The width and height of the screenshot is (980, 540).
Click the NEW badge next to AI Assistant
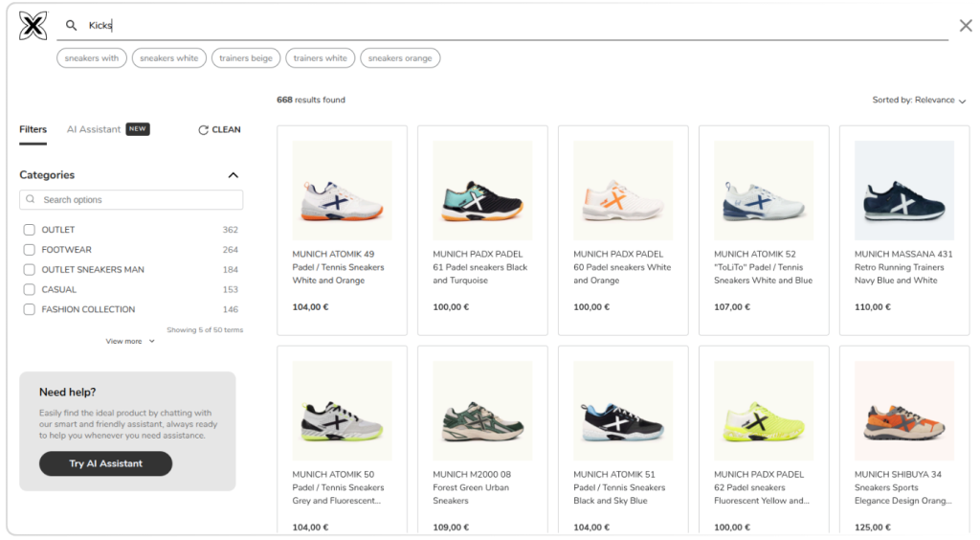138,128
